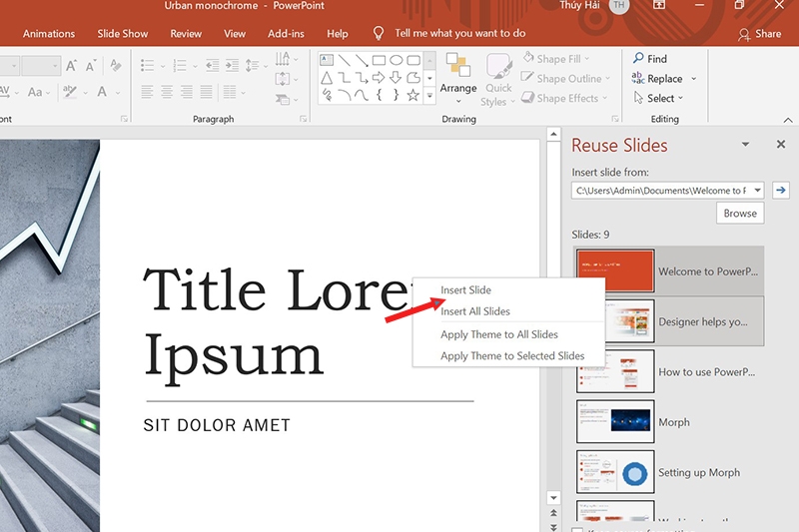799x532 pixels.
Task: Pick the Left Brace shape
Action: [379, 95]
